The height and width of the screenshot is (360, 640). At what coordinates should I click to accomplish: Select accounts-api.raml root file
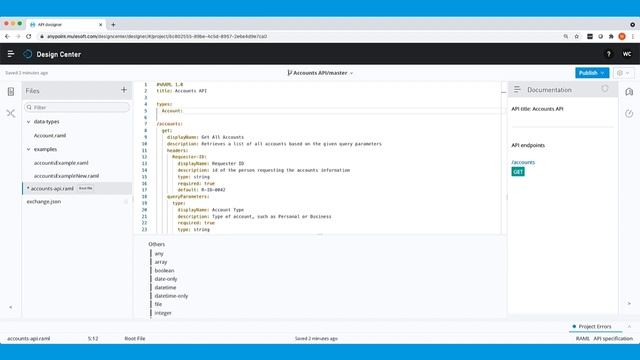pos(77,189)
